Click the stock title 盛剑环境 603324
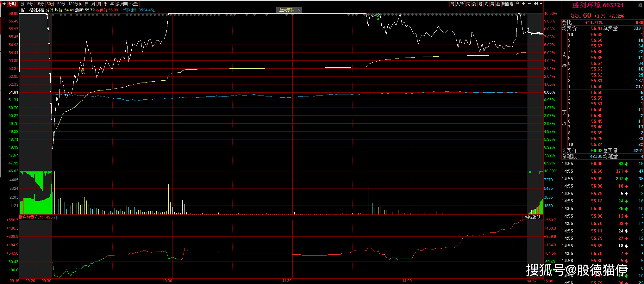 (598, 5)
